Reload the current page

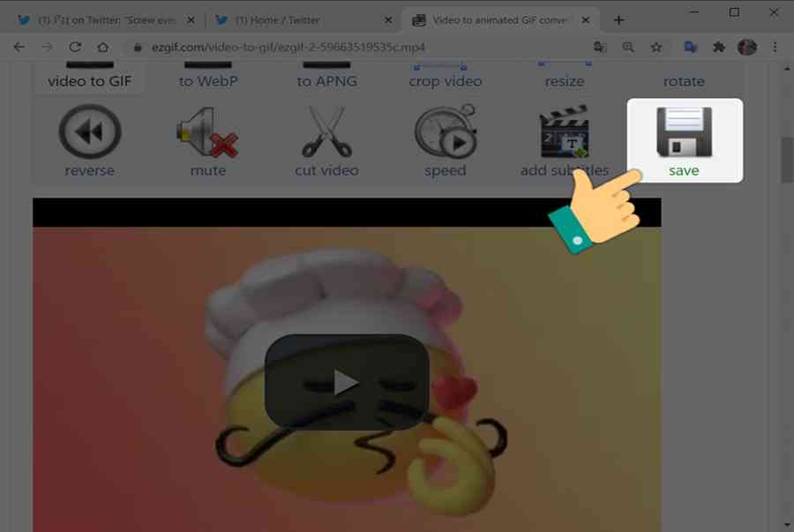(75, 47)
